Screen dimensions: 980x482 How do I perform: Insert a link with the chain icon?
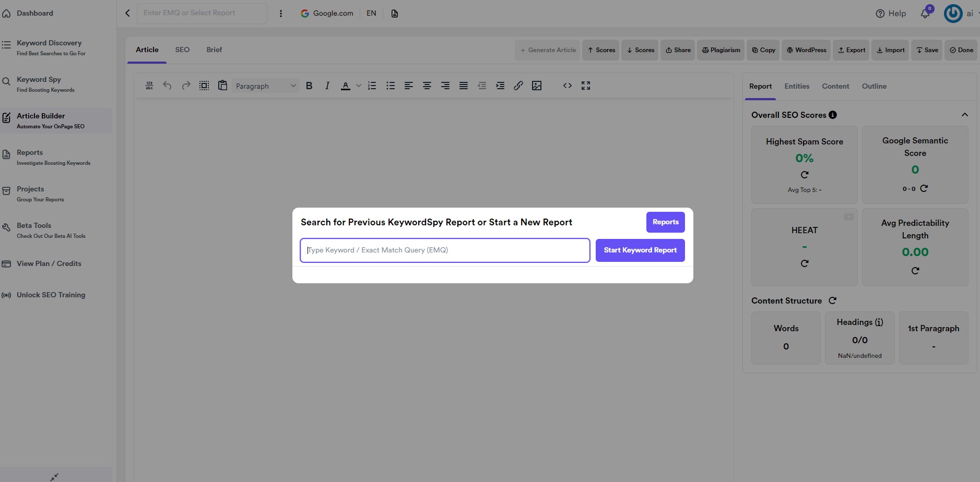point(518,86)
